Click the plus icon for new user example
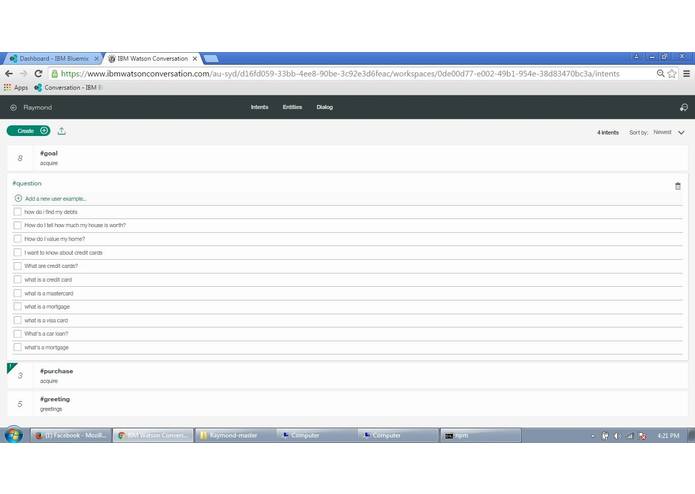This screenshot has height=494, width=695. click(x=18, y=198)
